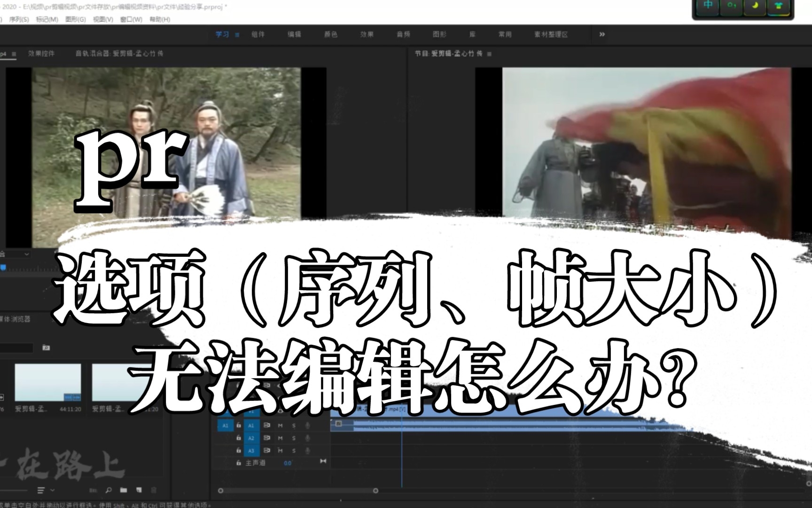Click the A3 voice-over record microphone
This screenshot has width=812, height=508.
click(308, 451)
